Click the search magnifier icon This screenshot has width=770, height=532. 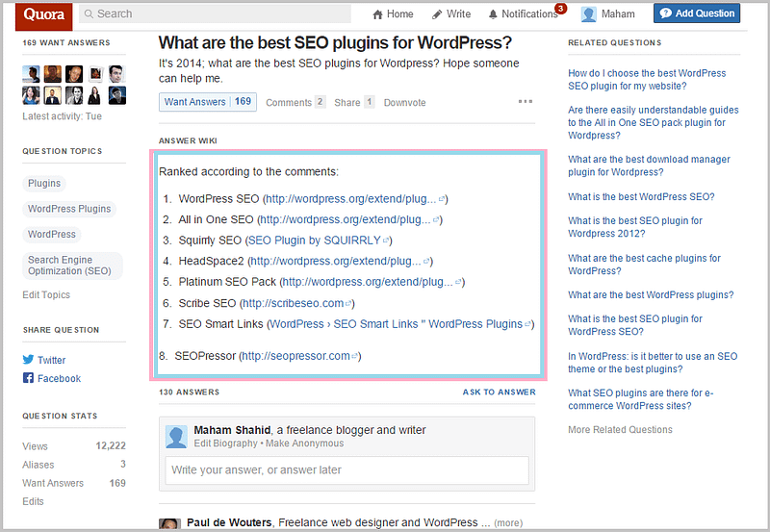point(89,14)
